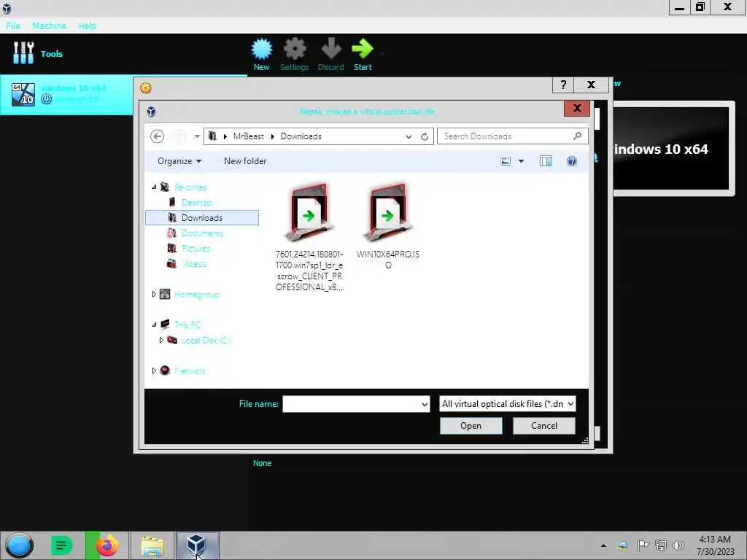The height and width of the screenshot is (560, 747).
Task: Collapse the Favorites tree group
Action: pyautogui.click(x=154, y=187)
